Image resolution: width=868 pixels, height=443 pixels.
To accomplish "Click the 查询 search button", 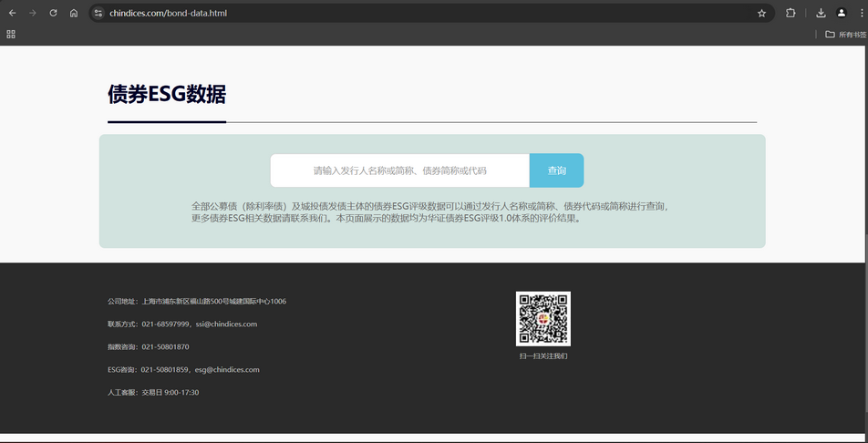I will [556, 170].
